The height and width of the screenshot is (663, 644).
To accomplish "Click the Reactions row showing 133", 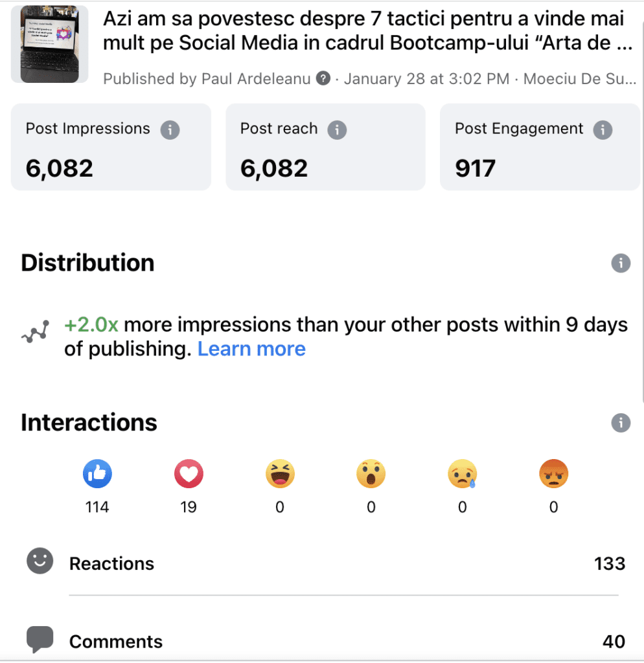I will click(326, 563).
